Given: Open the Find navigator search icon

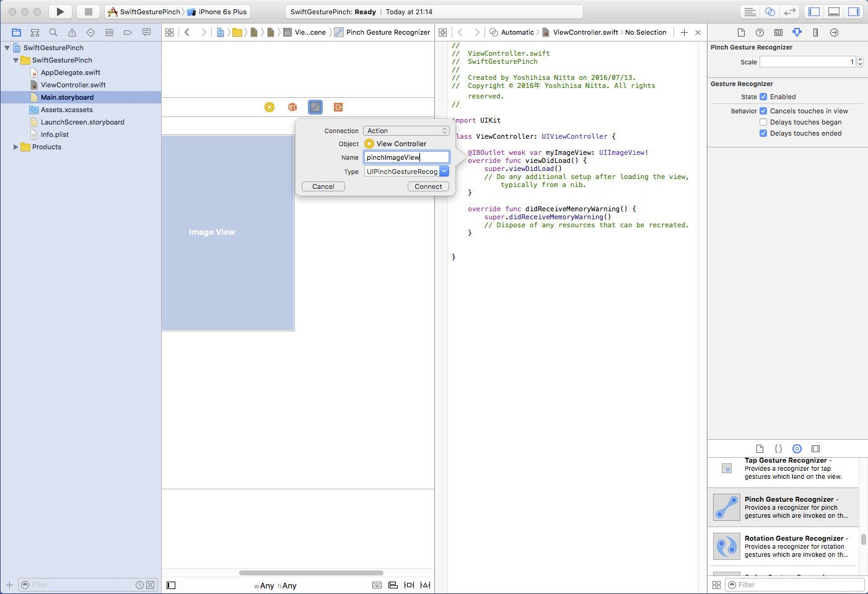Looking at the screenshot, I should click(53, 32).
